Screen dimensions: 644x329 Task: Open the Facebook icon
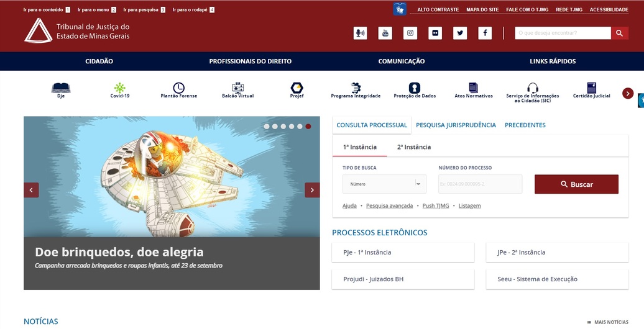(x=485, y=34)
